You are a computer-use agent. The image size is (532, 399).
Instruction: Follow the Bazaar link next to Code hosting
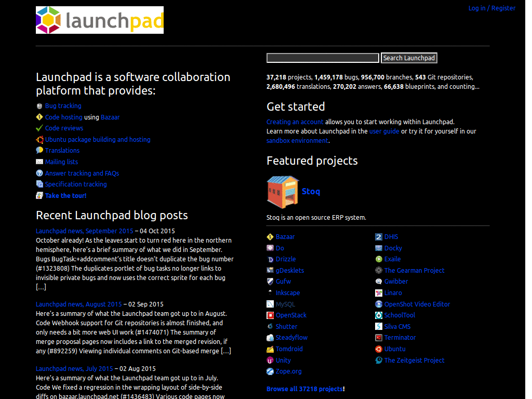pos(110,117)
